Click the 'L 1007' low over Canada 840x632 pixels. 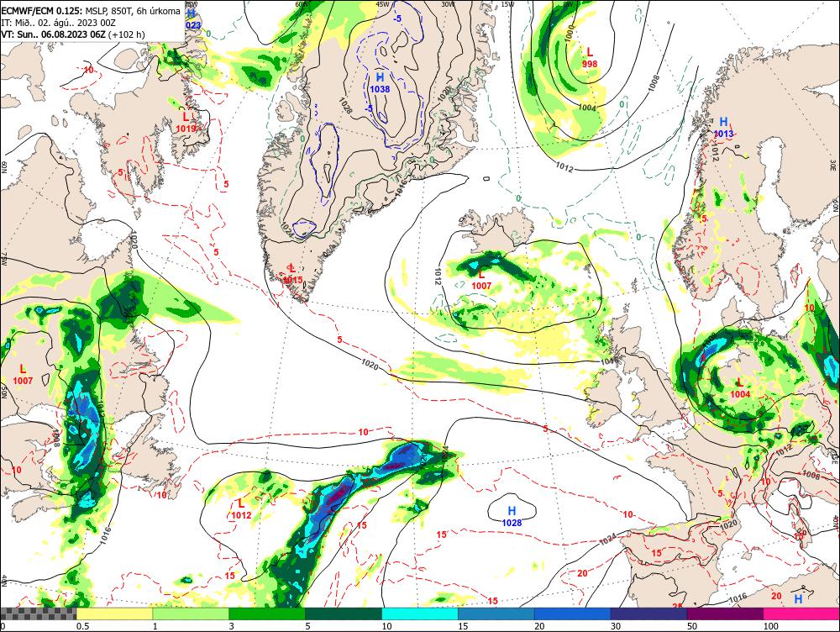23,374
